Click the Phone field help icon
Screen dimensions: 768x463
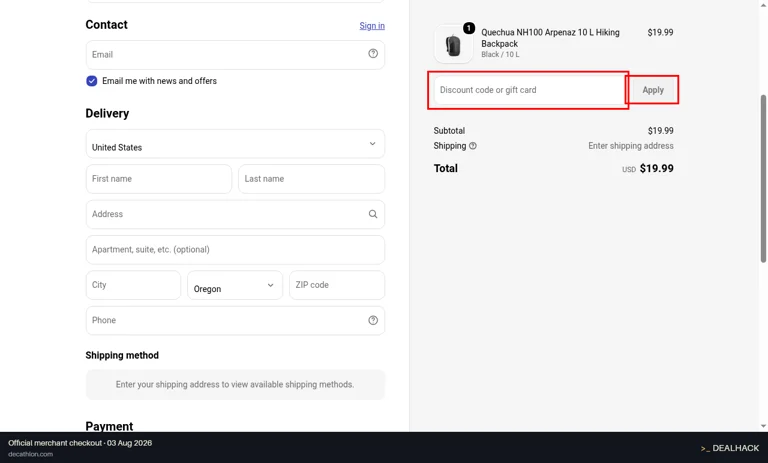click(373, 320)
